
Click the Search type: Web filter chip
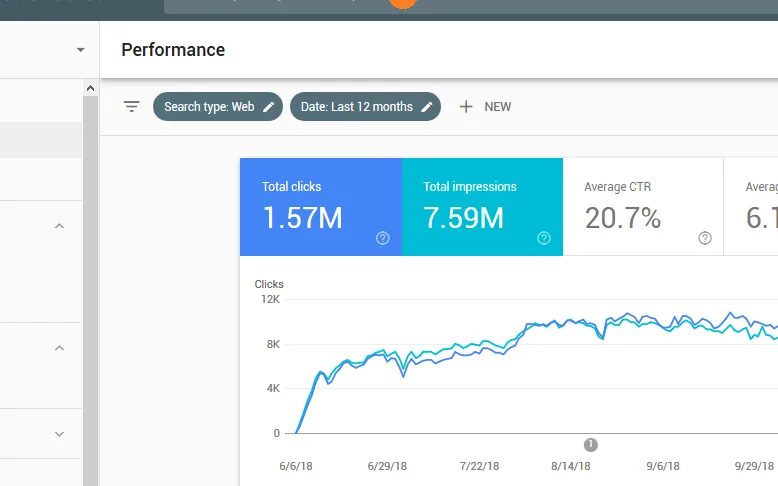pyautogui.click(x=218, y=107)
